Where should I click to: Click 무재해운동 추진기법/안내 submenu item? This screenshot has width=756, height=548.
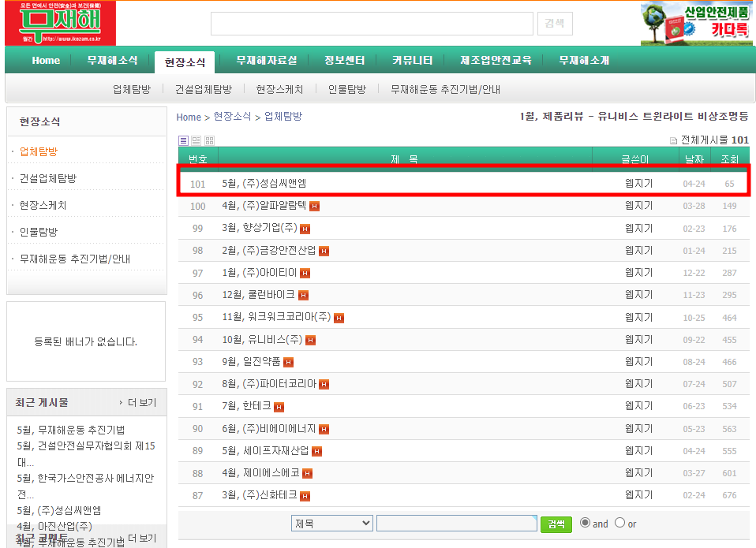[x=445, y=89]
